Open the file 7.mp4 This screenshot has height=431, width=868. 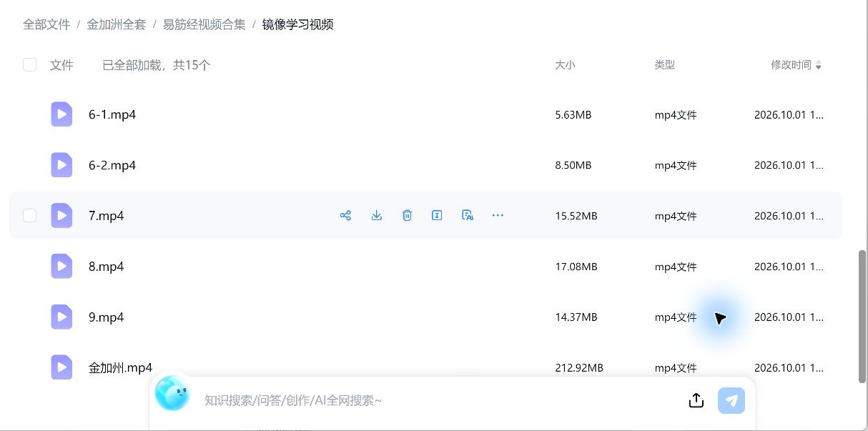click(x=107, y=215)
